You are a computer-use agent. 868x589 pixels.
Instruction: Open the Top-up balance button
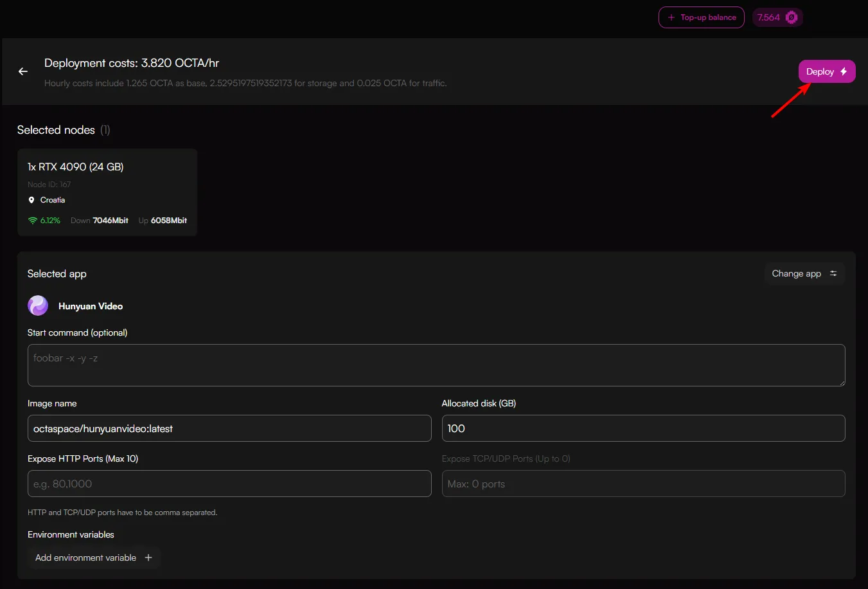701,17
